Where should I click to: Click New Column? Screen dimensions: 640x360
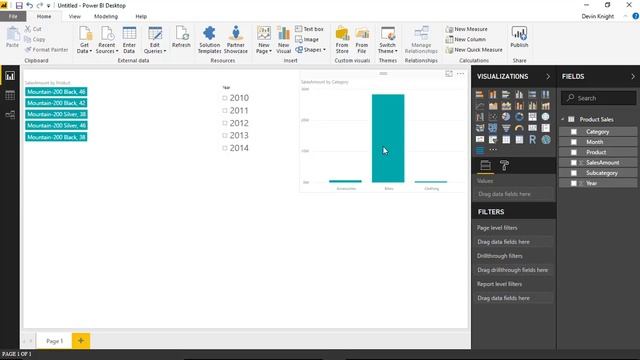coord(466,40)
